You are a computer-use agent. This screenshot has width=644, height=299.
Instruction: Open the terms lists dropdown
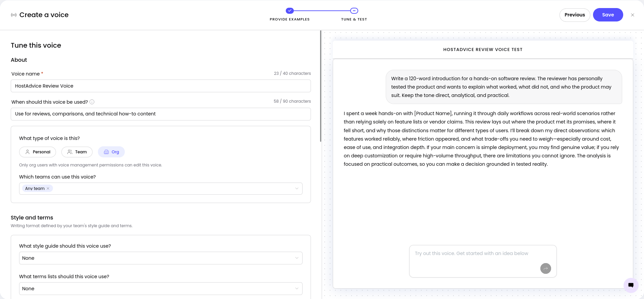coord(161,289)
